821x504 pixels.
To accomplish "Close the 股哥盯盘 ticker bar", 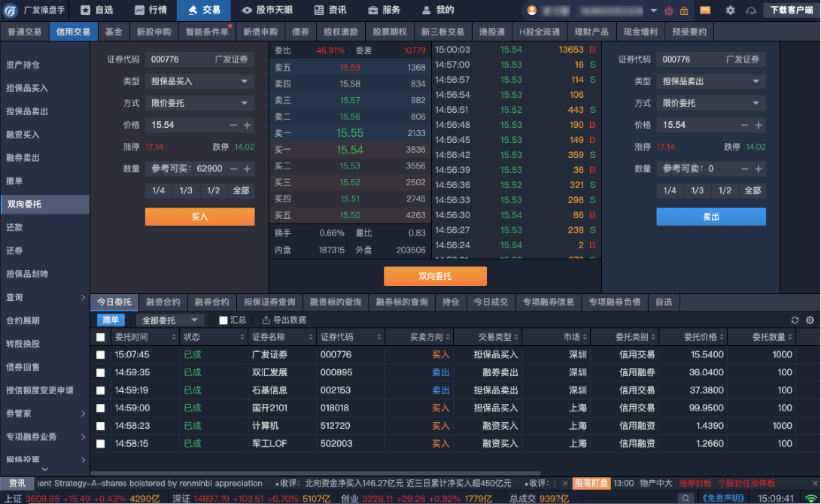I will click(815, 484).
